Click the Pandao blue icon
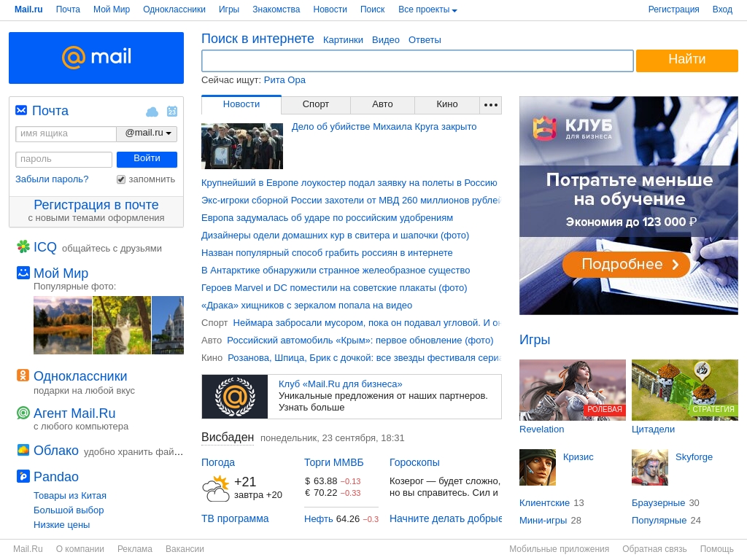747x560 pixels. click(23, 475)
